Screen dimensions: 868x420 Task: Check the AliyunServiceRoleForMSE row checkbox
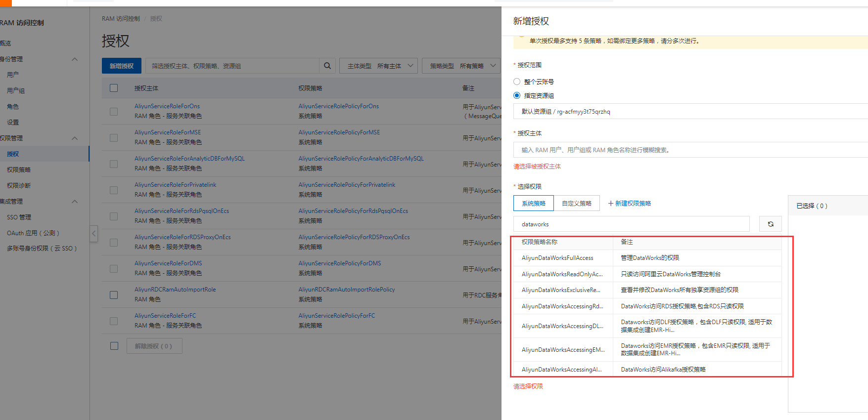114,137
